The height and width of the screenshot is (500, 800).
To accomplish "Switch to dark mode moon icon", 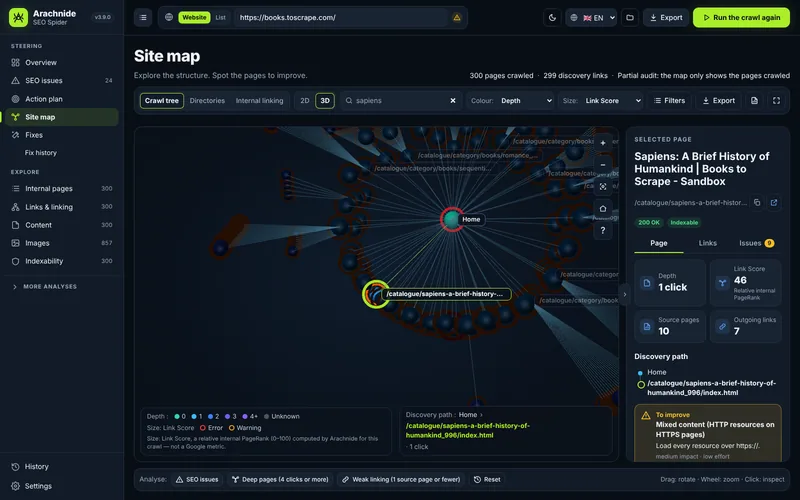I will [552, 17].
